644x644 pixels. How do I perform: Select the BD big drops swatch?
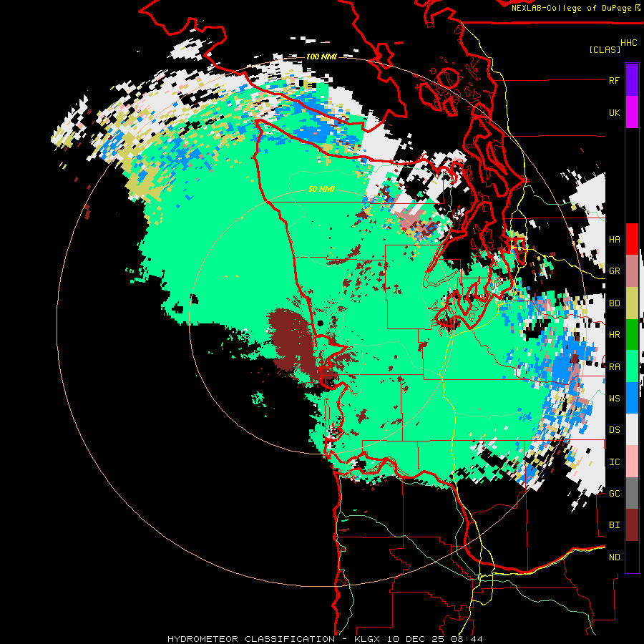[x=632, y=303]
